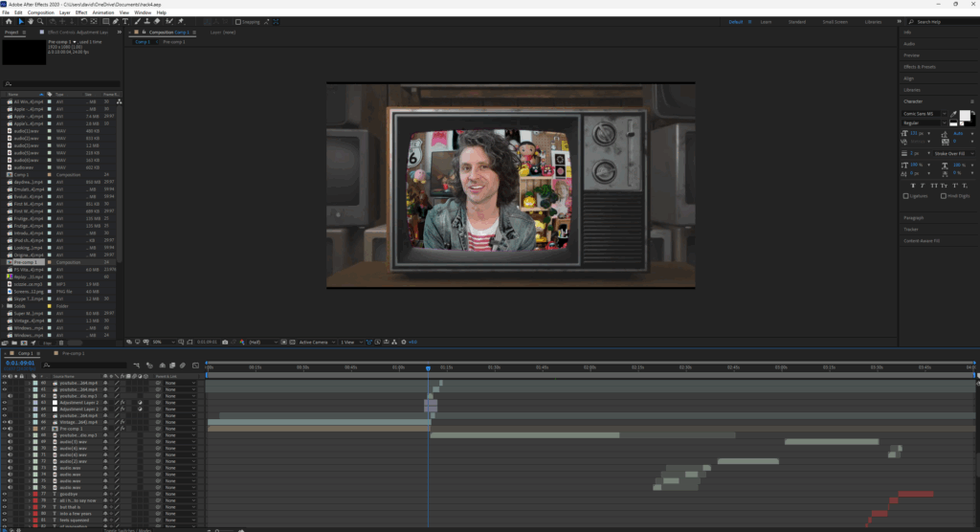Expand the Content-Aware Fill panel
Image resolution: width=980 pixels, height=532 pixels.
point(922,241)
